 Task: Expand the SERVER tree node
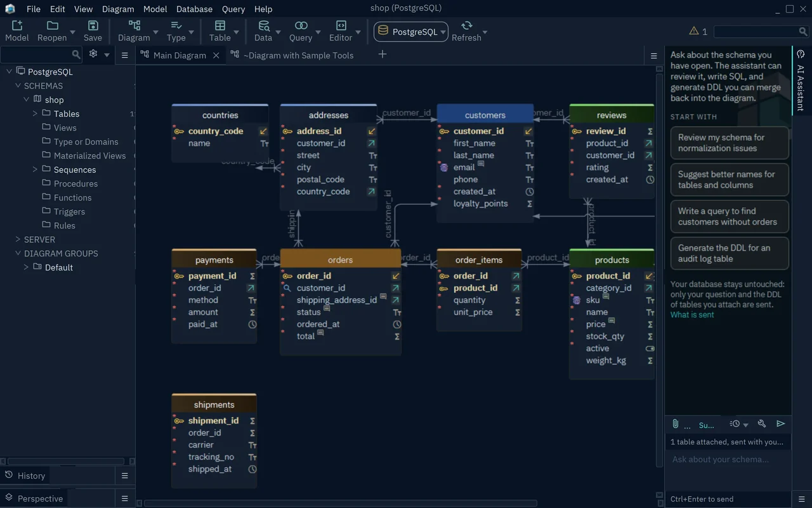click(18, 239)
